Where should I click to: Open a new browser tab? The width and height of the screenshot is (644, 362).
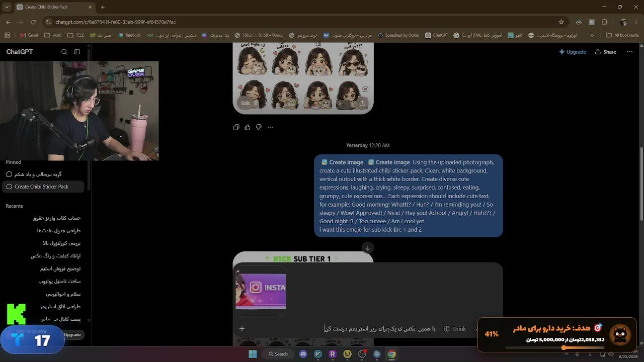103,7
